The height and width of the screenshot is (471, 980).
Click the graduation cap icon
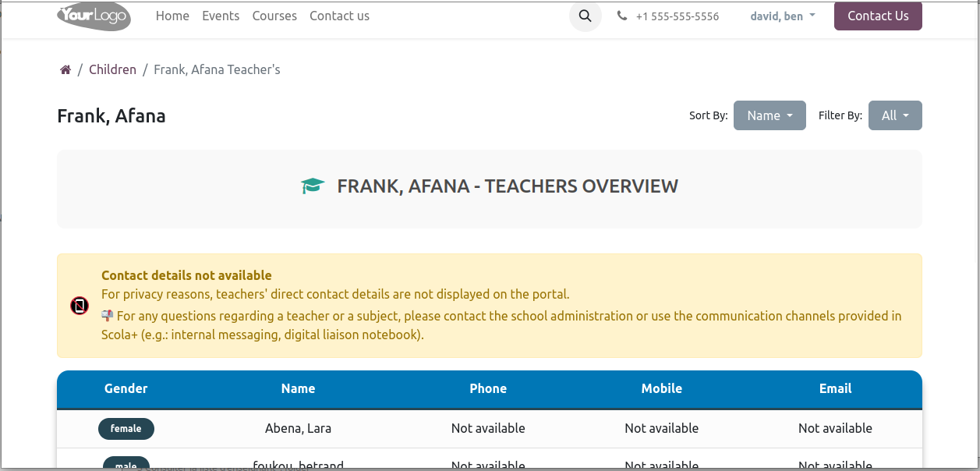pos(313,186)
